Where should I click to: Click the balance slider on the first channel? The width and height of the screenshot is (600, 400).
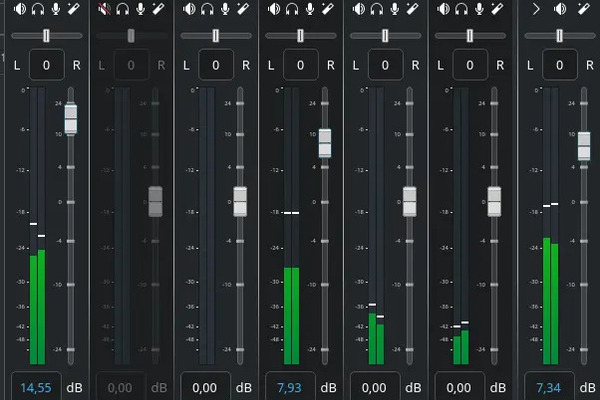point(46,36)
